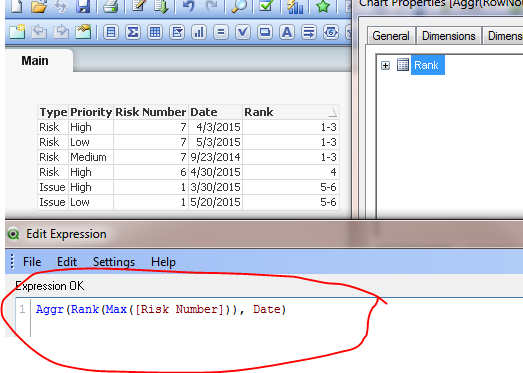Open Help menu in Edit Expression

(x=163, y=262)
